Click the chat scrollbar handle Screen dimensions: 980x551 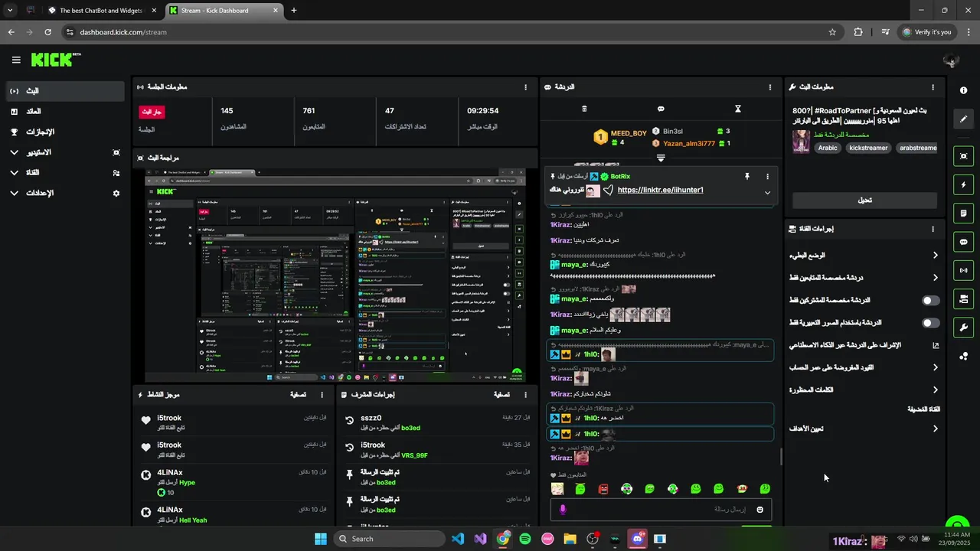(x=781, y=457)
